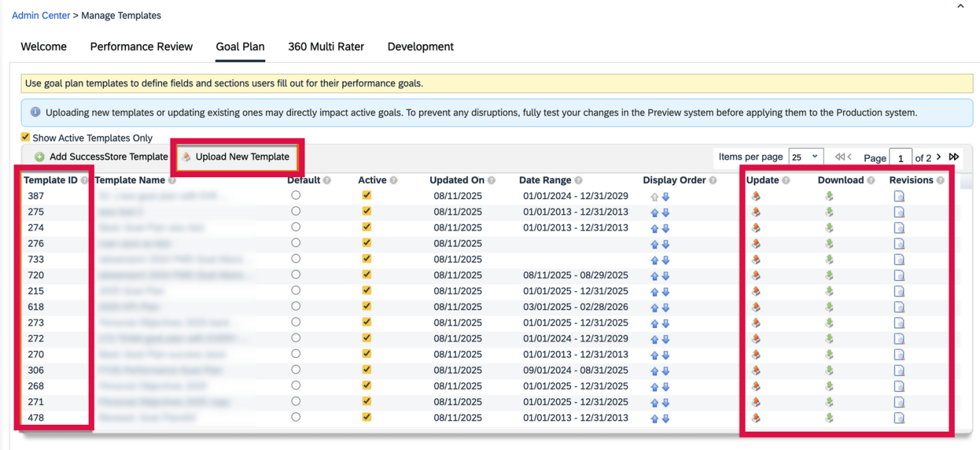
Task: Deactivate template 733 via its Active checkbox
Action: pos(367,259)
